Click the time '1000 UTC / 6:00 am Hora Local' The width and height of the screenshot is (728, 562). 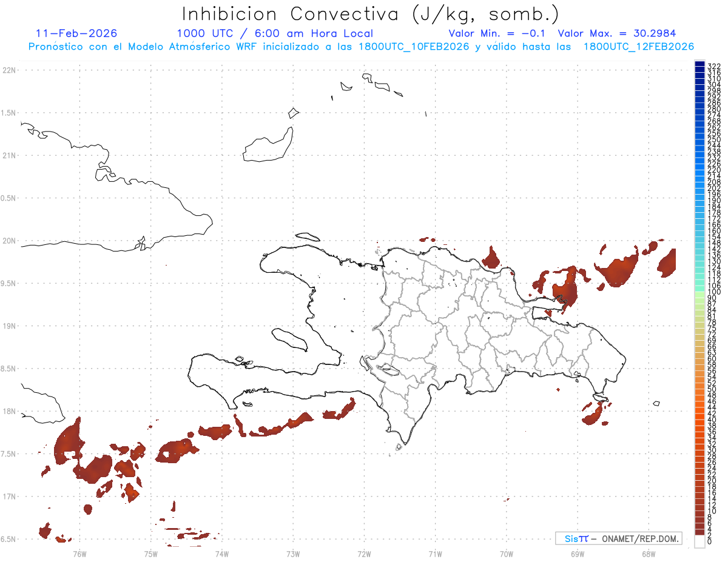click(x=275, y=33)
